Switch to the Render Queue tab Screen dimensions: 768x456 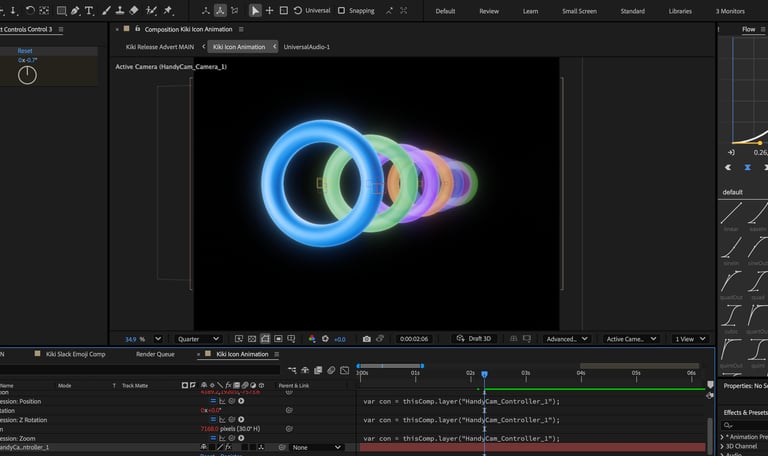click(155, 354)
